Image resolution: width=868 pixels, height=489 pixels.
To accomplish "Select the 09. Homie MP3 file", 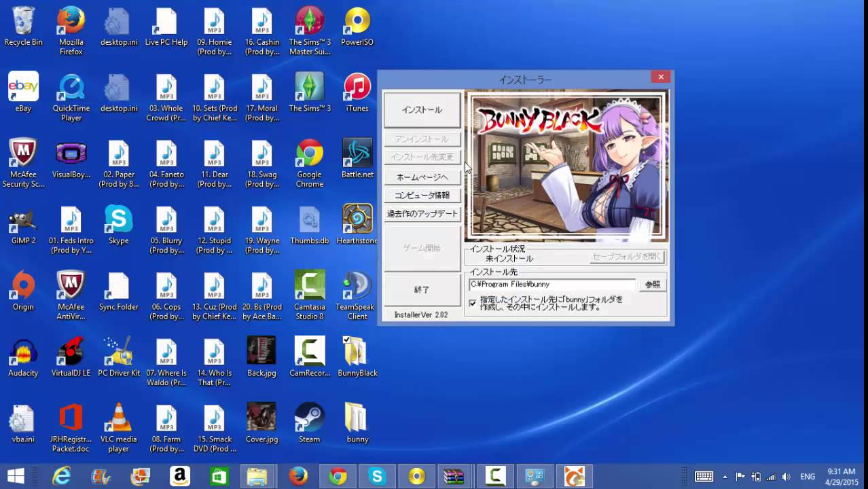I will 214,31.
